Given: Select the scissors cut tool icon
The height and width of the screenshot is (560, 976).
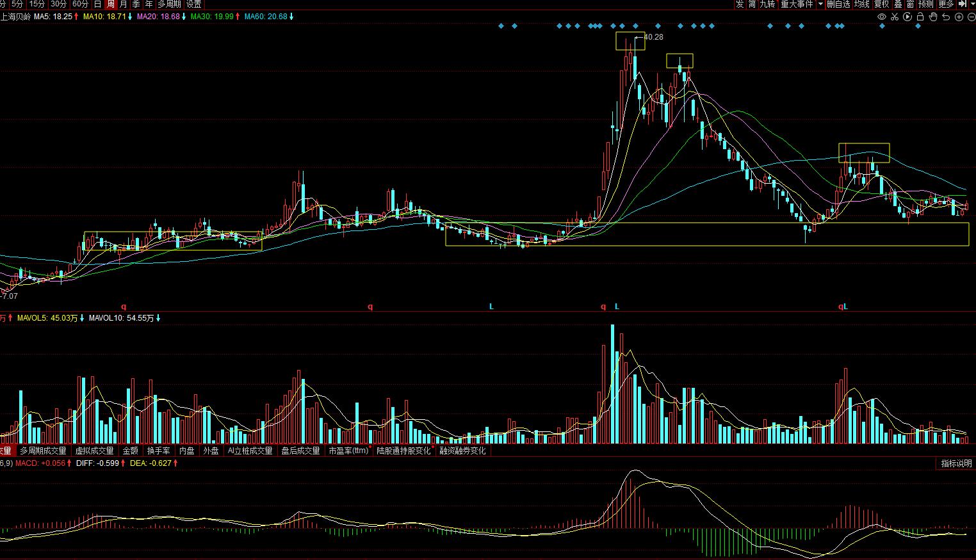Looking at the screenshot, I should [x=895, y=17].
